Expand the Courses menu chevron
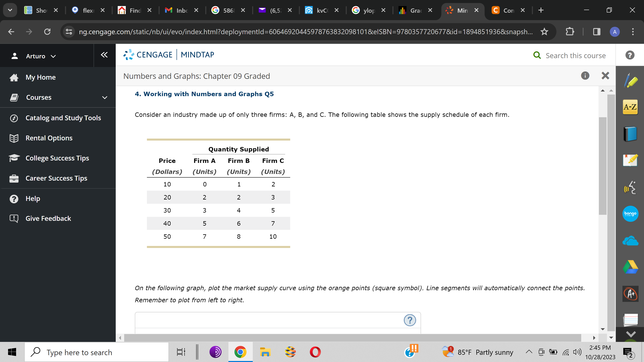Viewport: 644px width, 362px height. click(x=105, y=97)
